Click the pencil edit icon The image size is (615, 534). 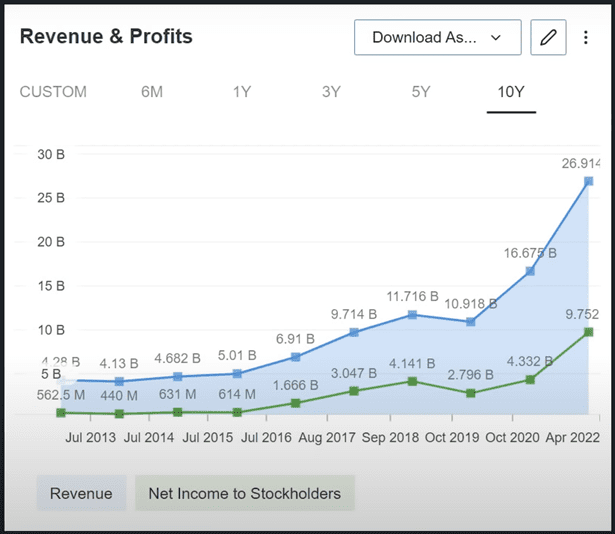[x=547, y=38]
